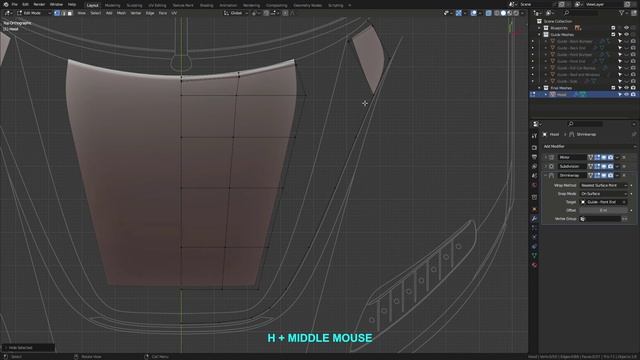Viewport: 640px width, 360px height.
Task: Toggle proportional editing in header
Action: (x=285, y=13)
